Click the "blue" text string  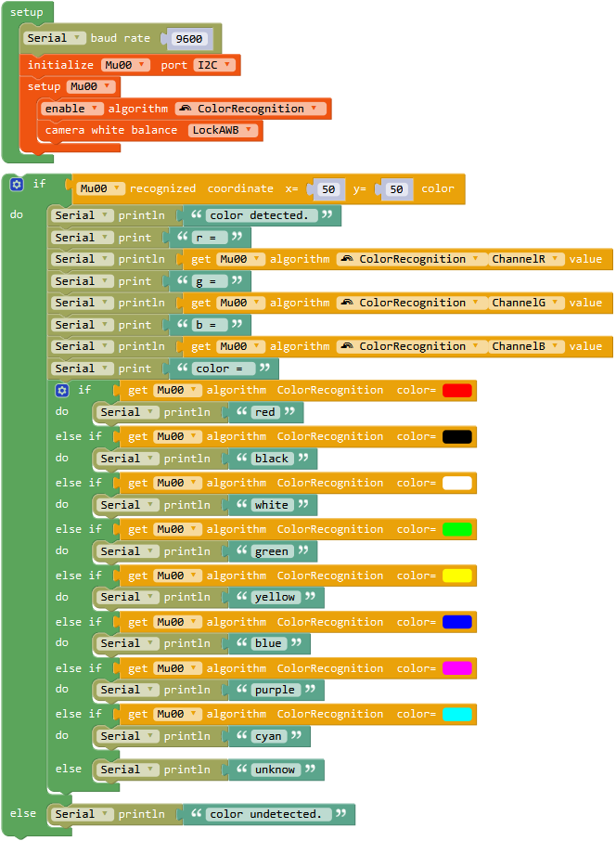click(269, 643)
